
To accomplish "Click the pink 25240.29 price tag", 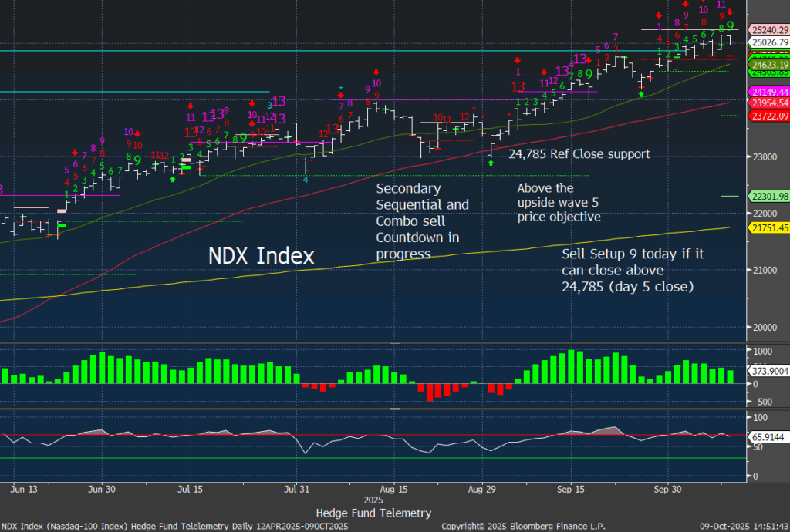I will [x=768, y=29].
